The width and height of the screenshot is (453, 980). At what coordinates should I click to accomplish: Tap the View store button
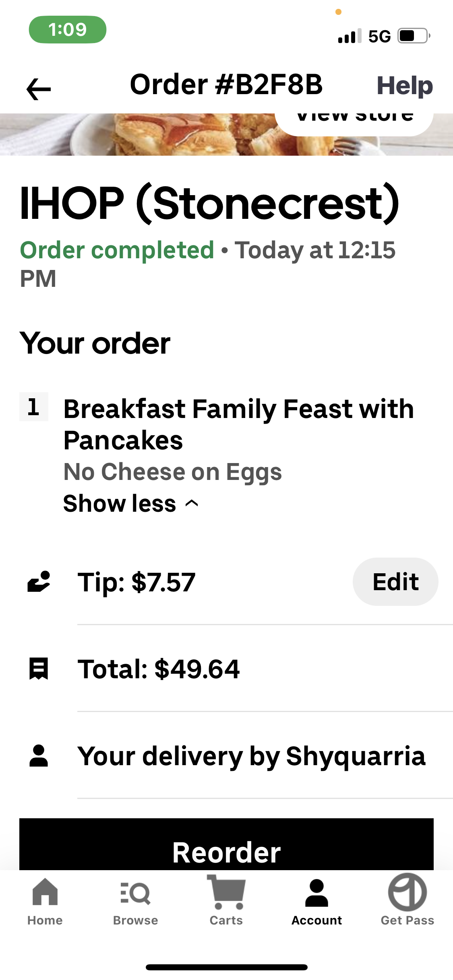(354, 122)
